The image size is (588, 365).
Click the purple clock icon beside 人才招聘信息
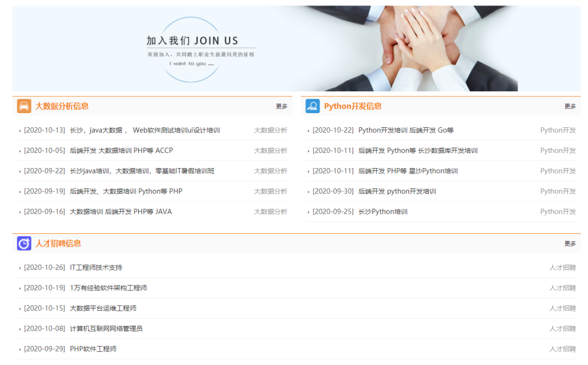(x=24, y=244)
